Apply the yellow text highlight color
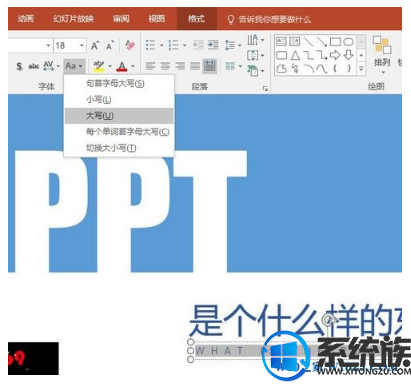The image size is (411, 384). [98, 66]
